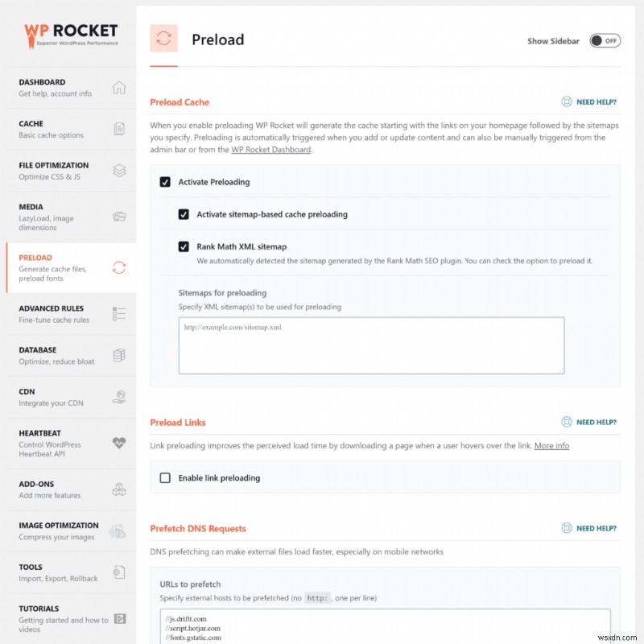This screenshot has height=644, width=644.
Task: Enable link preloading checkbox
Action: coord(165,478)
